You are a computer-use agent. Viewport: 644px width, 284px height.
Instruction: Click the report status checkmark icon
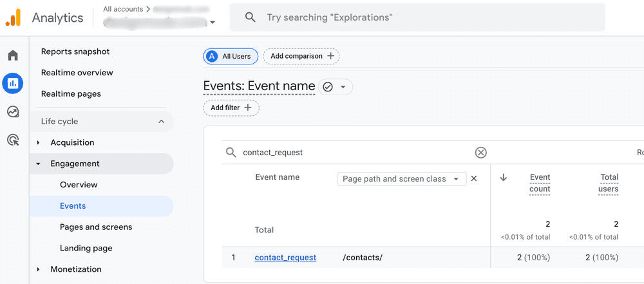click(328, 87)
